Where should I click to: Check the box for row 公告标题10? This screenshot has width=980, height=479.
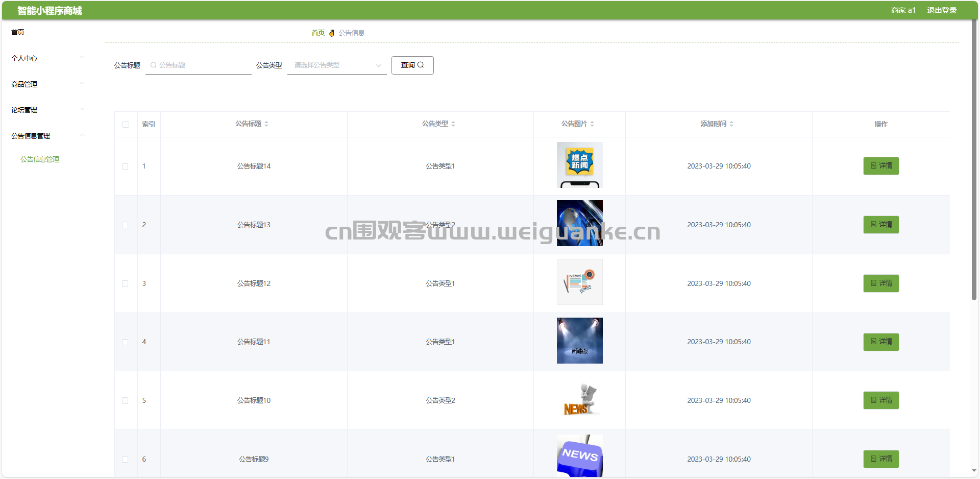coord(125,401)
